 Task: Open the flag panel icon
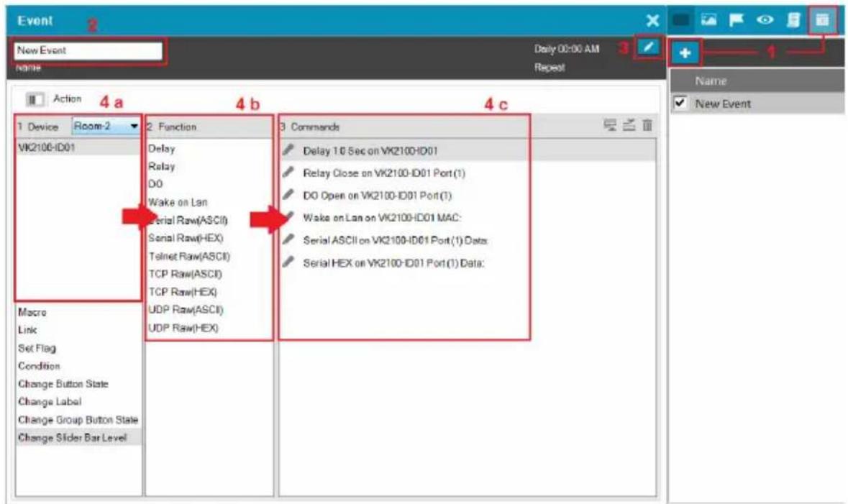(736, 20)
